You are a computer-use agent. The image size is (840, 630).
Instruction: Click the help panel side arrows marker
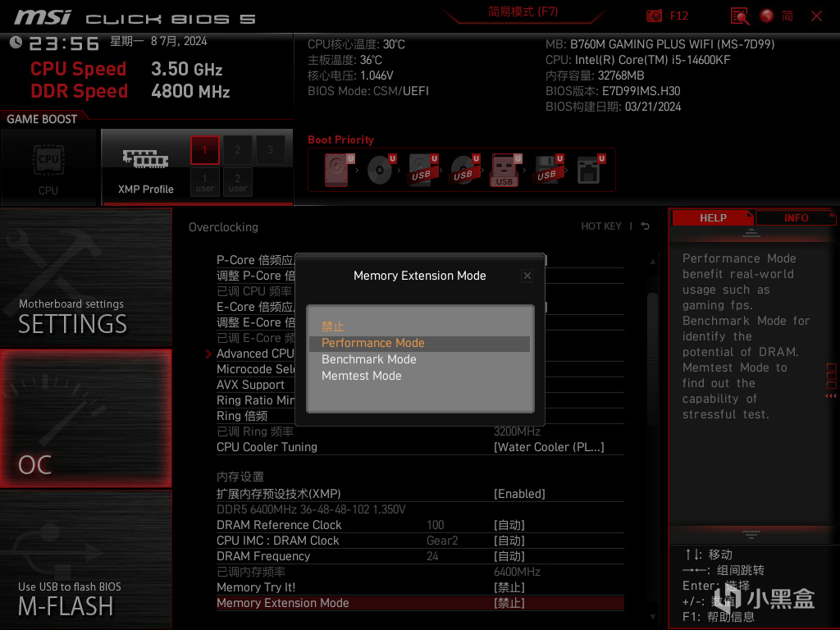point(831,396)
